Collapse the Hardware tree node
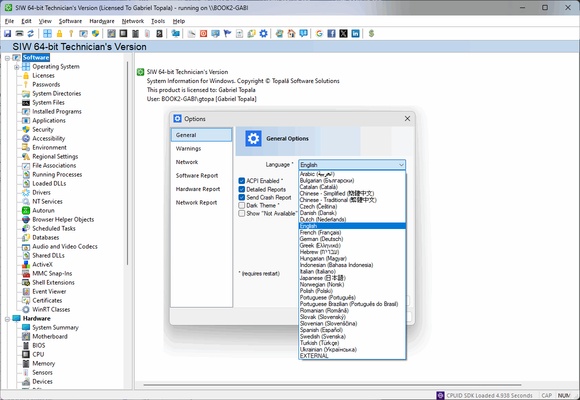This screenshot has width=580, height=400. pos(7,319)
